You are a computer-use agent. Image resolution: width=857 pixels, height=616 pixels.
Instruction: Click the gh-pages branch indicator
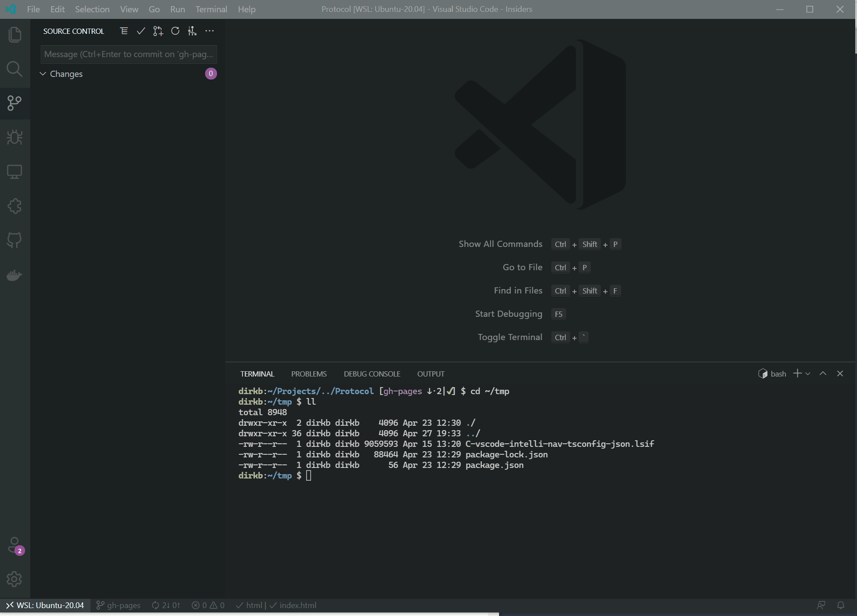tap(118, 605)
